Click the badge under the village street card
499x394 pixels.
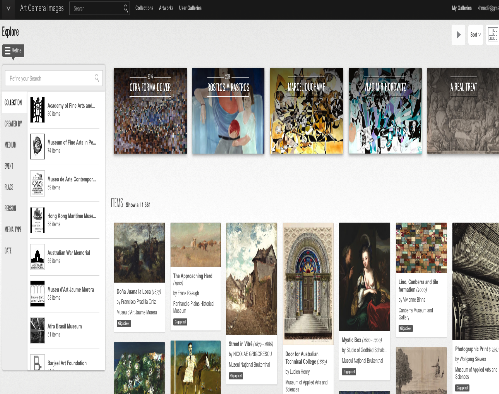(x=236, y=376)
